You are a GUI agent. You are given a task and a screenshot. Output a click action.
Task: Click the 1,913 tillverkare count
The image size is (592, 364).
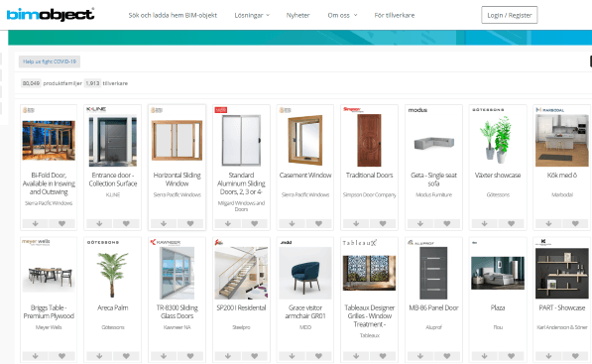106,83
